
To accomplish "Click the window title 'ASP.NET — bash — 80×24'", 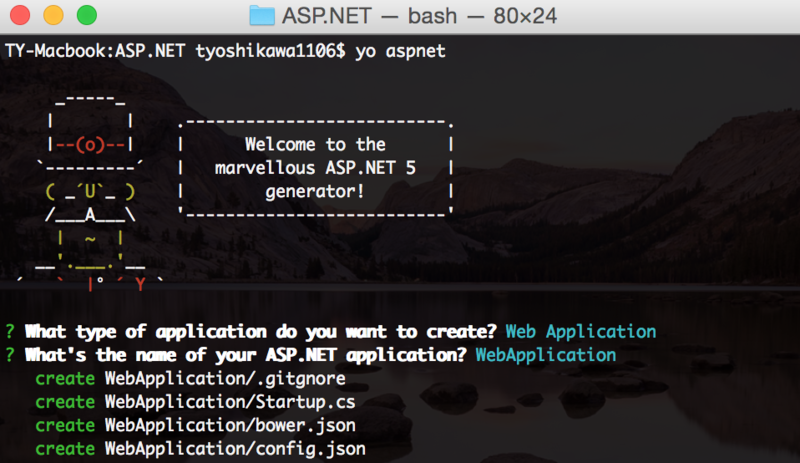I will tap(419, 16).
